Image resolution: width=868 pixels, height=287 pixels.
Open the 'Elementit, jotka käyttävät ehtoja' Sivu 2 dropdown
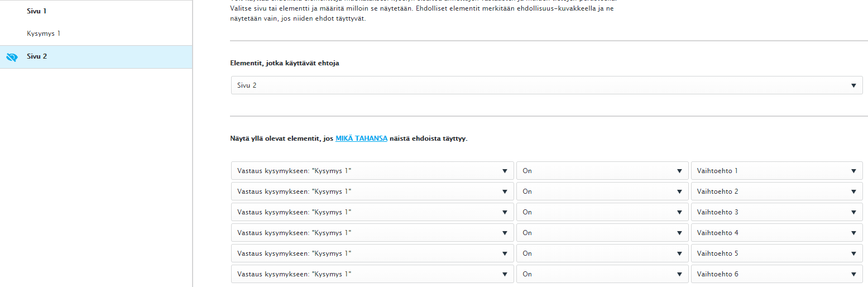click(546, 85)
